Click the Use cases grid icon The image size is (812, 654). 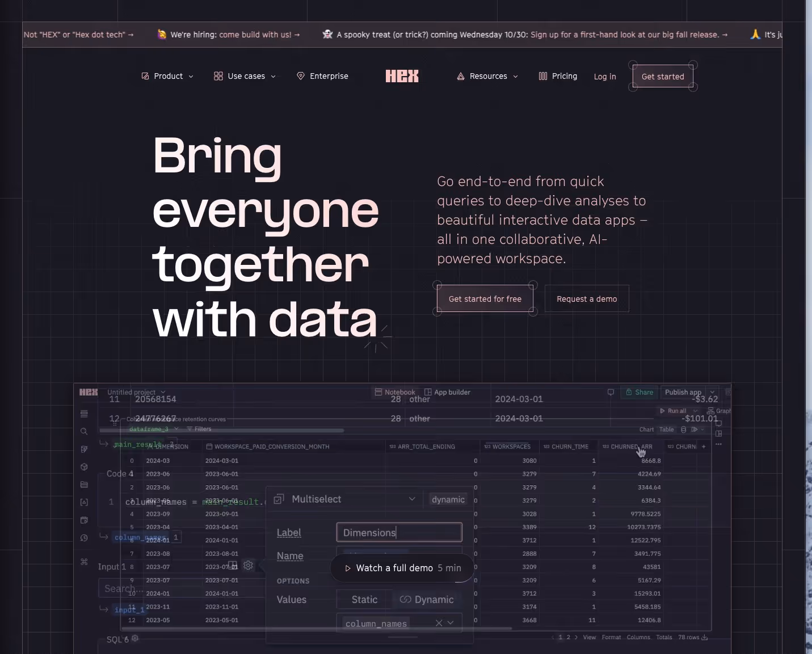(218, 76)
